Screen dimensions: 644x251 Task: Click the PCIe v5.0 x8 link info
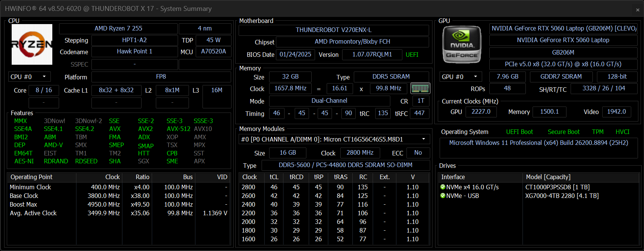click(x=563, y=64)
